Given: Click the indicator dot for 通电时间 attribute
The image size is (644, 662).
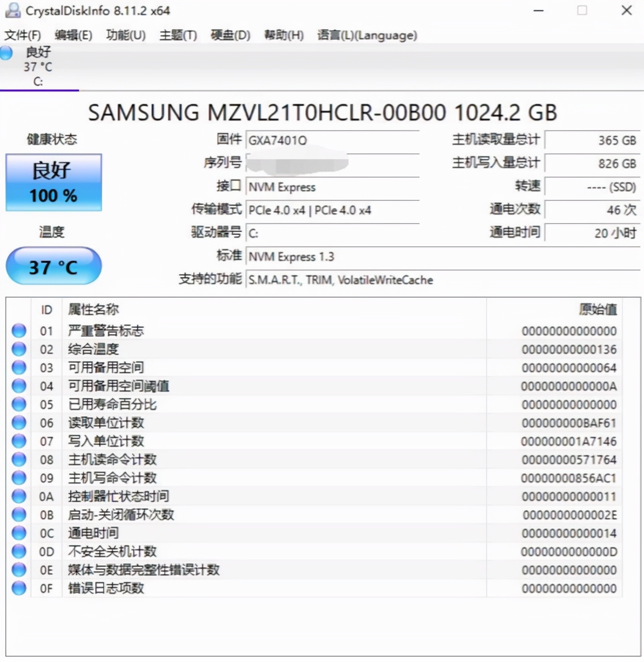Looking at the screenshot, I should (x=18, y=533).
